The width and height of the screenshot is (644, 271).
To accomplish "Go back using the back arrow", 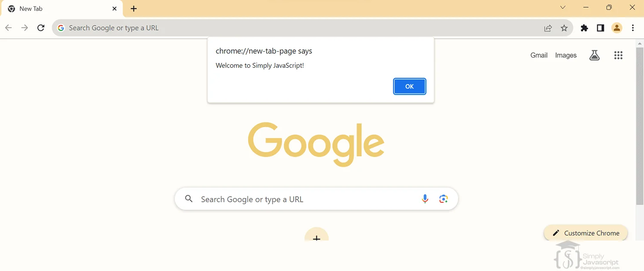I will click(x=9, y=28).
